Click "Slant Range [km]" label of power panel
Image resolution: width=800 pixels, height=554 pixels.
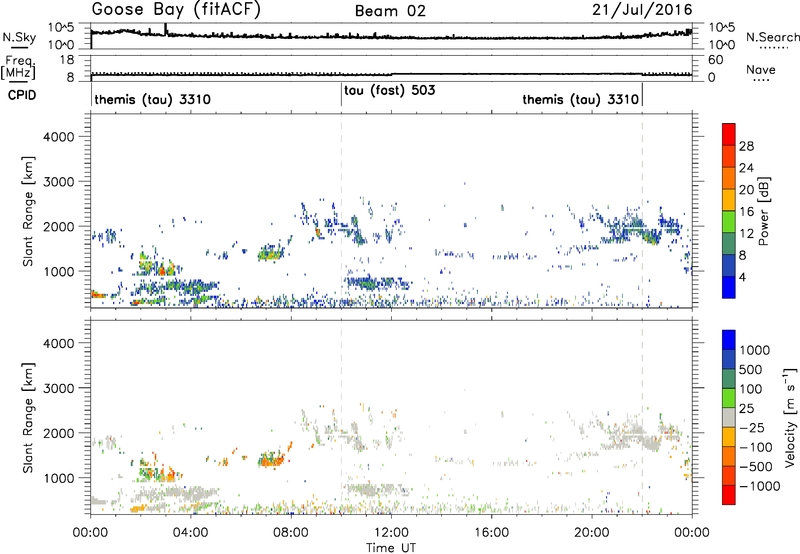(x=28, y=211)
